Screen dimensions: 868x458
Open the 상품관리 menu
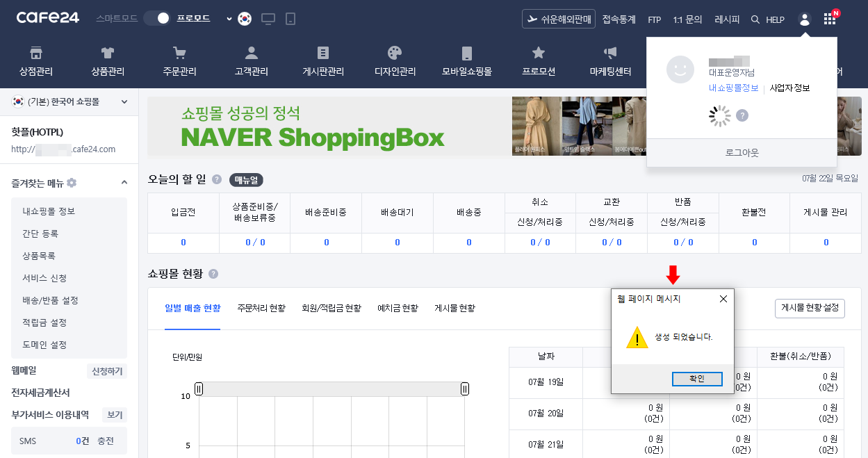tap(108, 61)
